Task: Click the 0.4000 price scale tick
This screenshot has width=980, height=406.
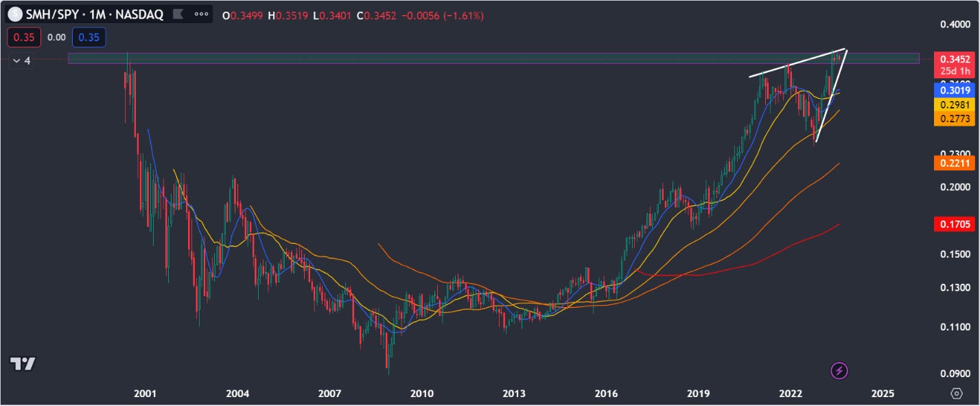Action: 955,25
